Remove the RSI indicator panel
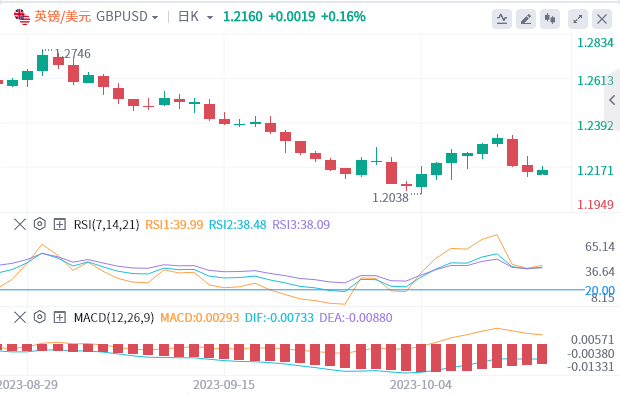The width and height of the screenshot is (620, 395). click(20, 225)
